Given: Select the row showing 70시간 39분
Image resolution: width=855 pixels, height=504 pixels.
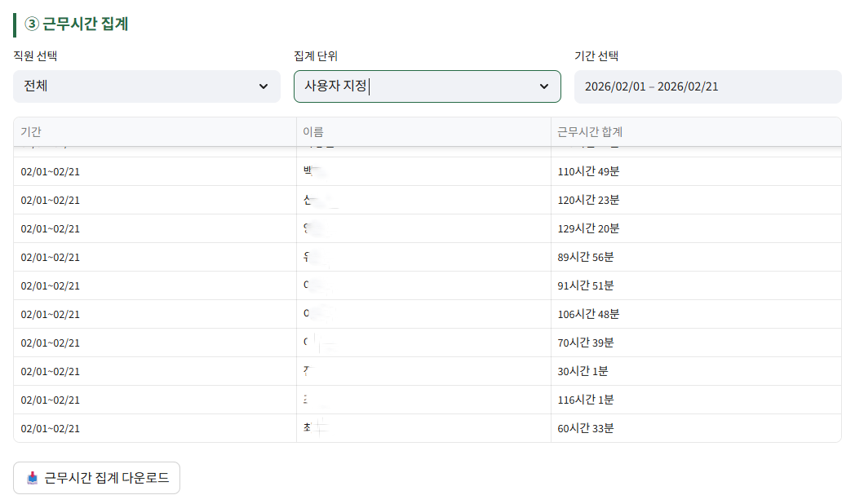Looking at the screenshot, I should click(427, 342).
